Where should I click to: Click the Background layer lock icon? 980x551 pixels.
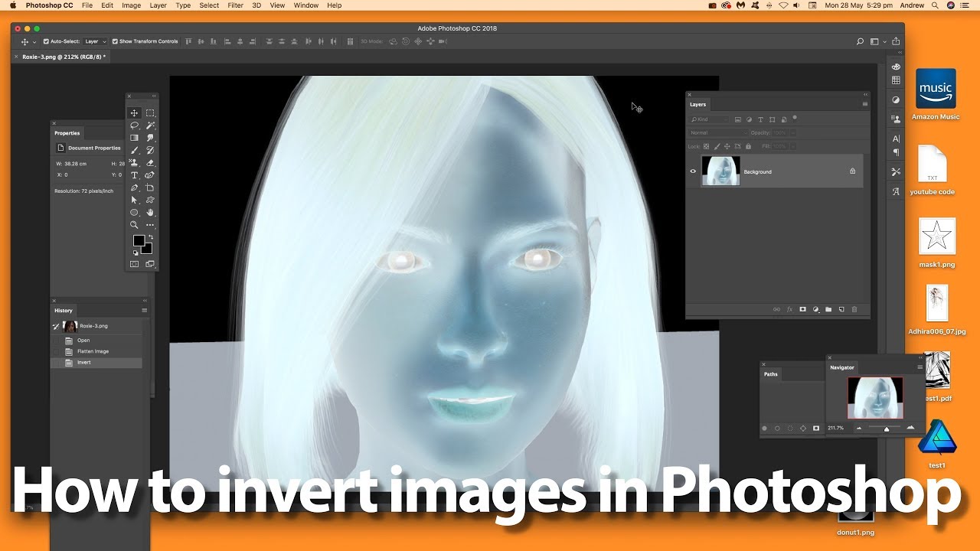852,171
